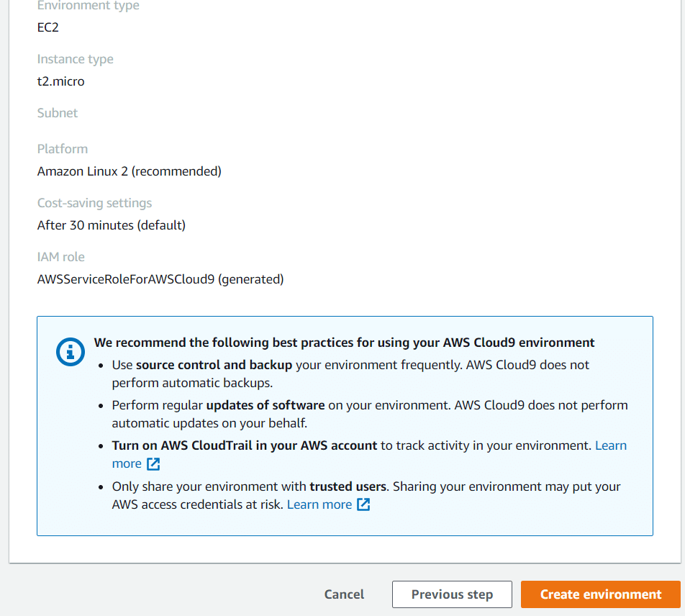Click the t2.micro instance type text
685x616 pixels.
click(60, 81)
